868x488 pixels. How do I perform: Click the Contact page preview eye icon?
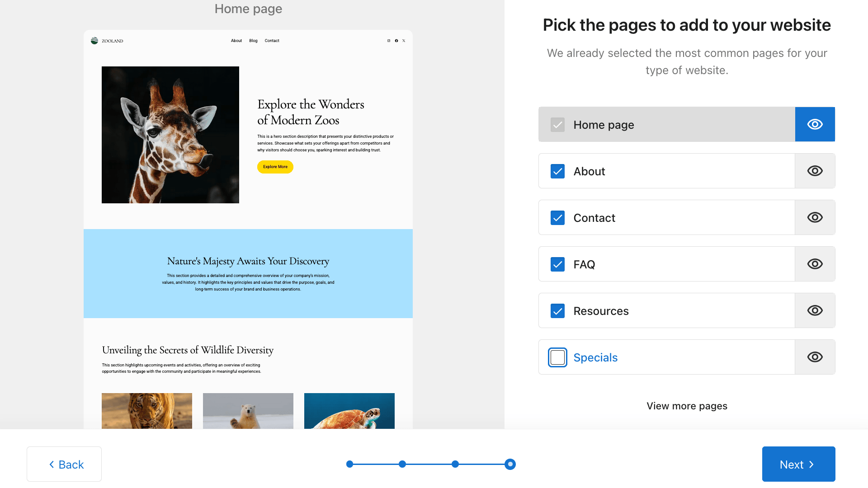click(x=815, y=217)
